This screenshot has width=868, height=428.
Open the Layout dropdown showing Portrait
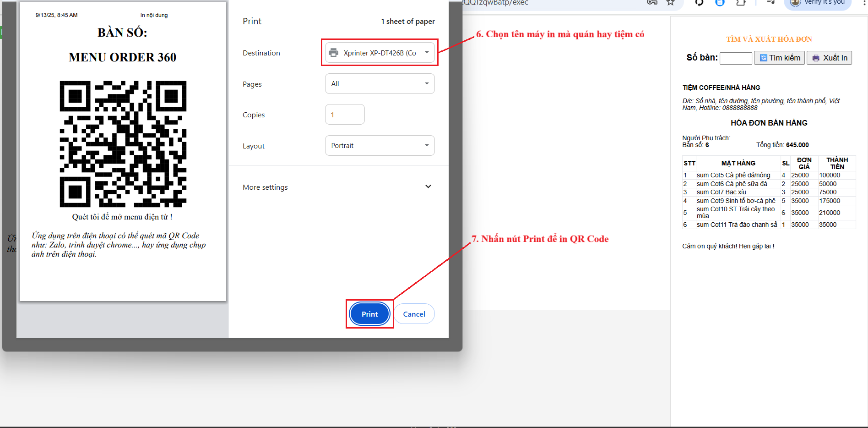pyautogui.click(x=380, y=146)
